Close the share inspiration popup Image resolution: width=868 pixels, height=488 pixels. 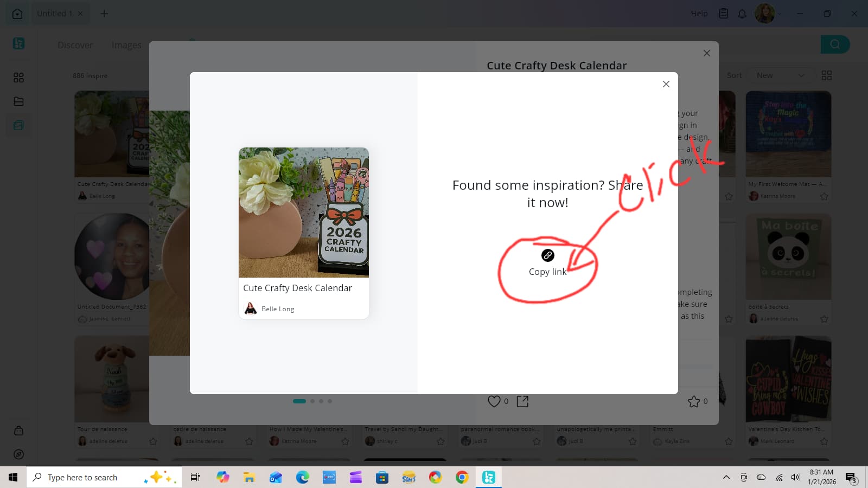pyautogui.click(x=666, y=84)
